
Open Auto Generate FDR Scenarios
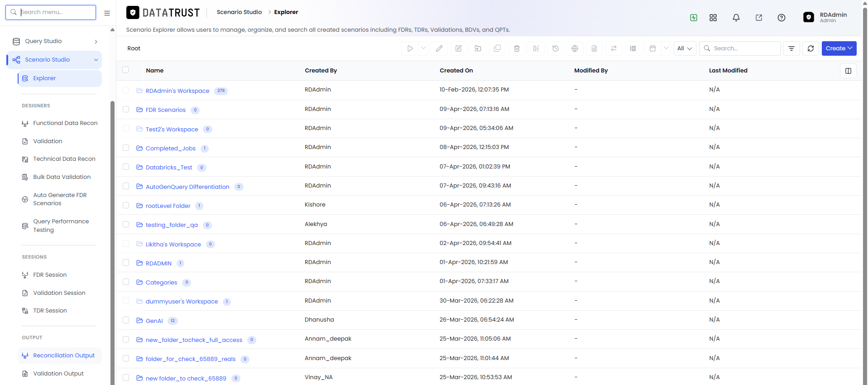[60, 199]
